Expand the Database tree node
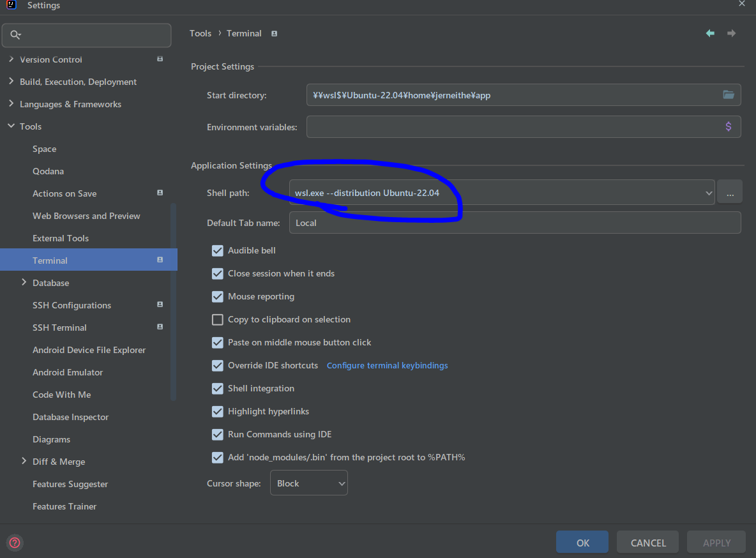This screenshot has width=756, height=558. pyautogui.click(x=24, y=282)
